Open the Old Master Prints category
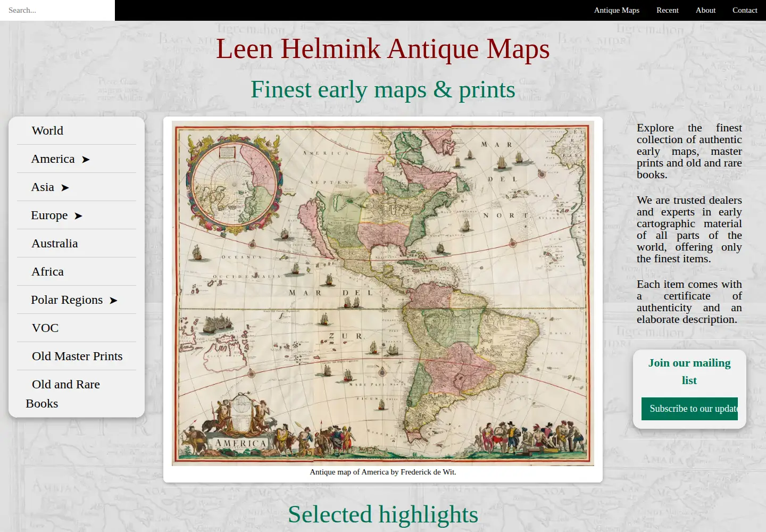766x532 pixels. click(77, 356)
